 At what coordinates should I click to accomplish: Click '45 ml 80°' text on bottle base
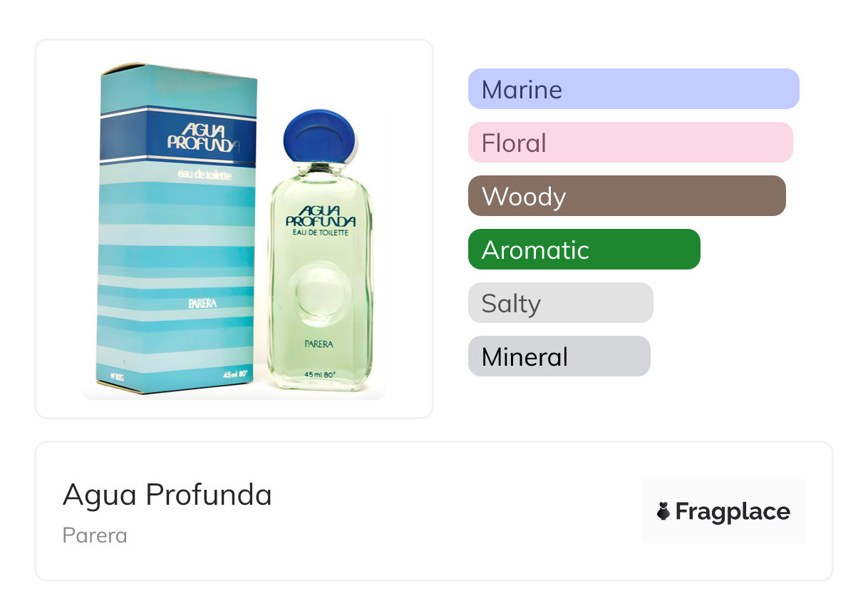[x=319, y=374]
